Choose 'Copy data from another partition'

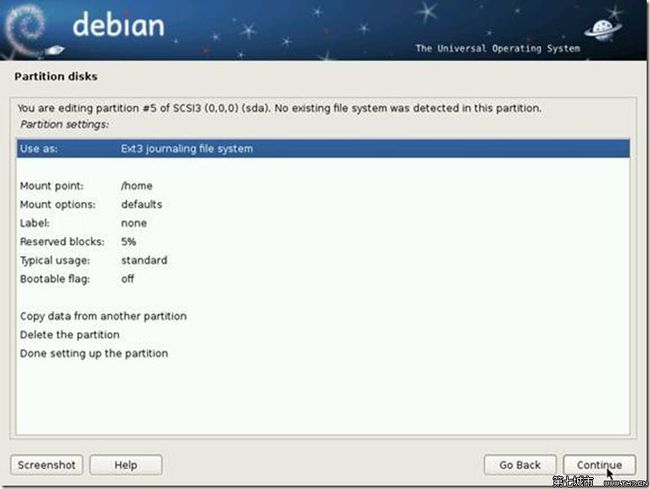pyautogui.click(x=323, y=316)
